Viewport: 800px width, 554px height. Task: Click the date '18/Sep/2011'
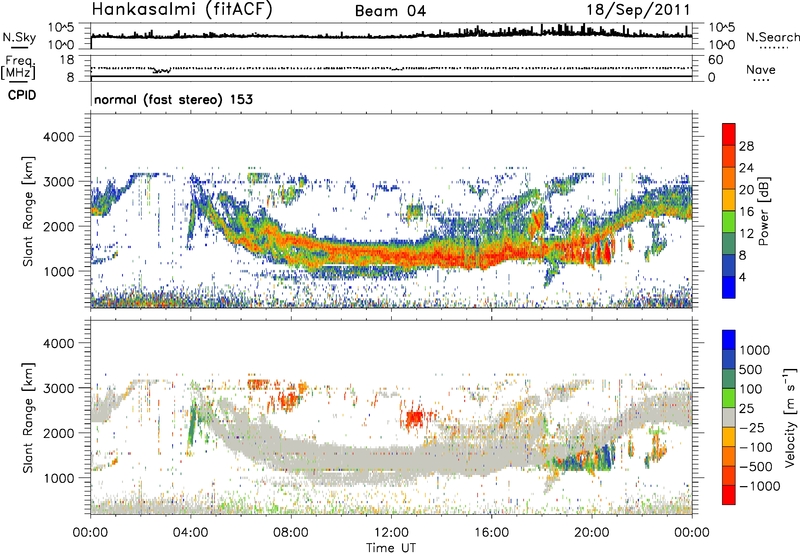pos(638,10)
